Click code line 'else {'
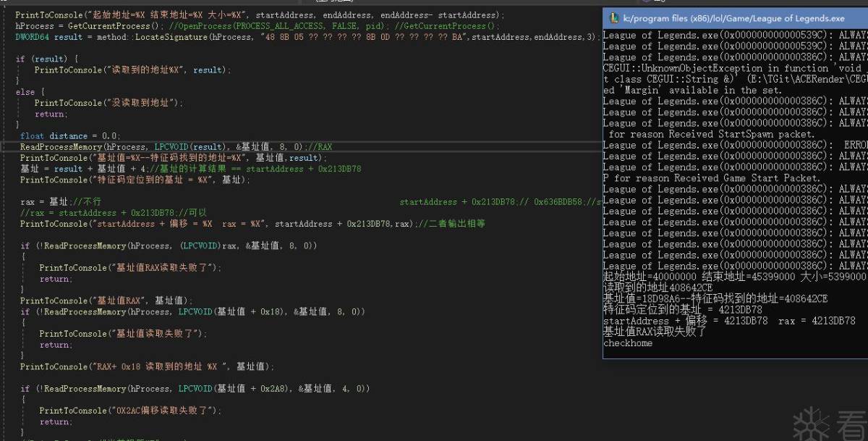This screenshot has height=441, width=868. pos(30,92)
